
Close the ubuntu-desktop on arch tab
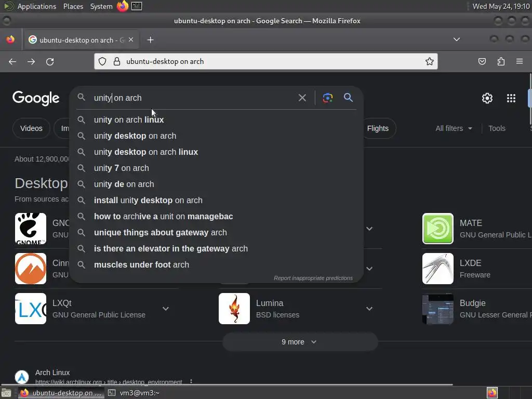click(131, 39)
